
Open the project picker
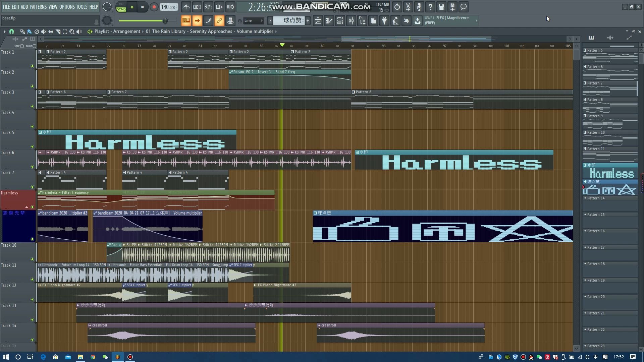pos(373,21)
